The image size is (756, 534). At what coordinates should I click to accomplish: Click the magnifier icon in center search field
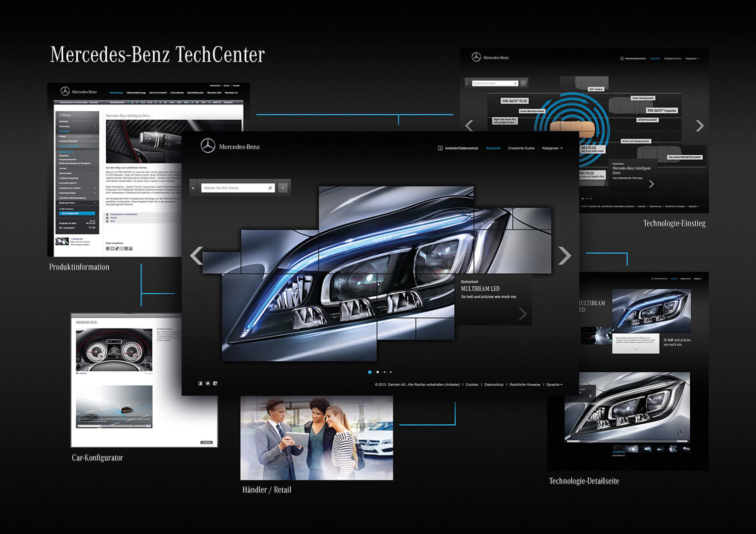[x=270, y=188]
